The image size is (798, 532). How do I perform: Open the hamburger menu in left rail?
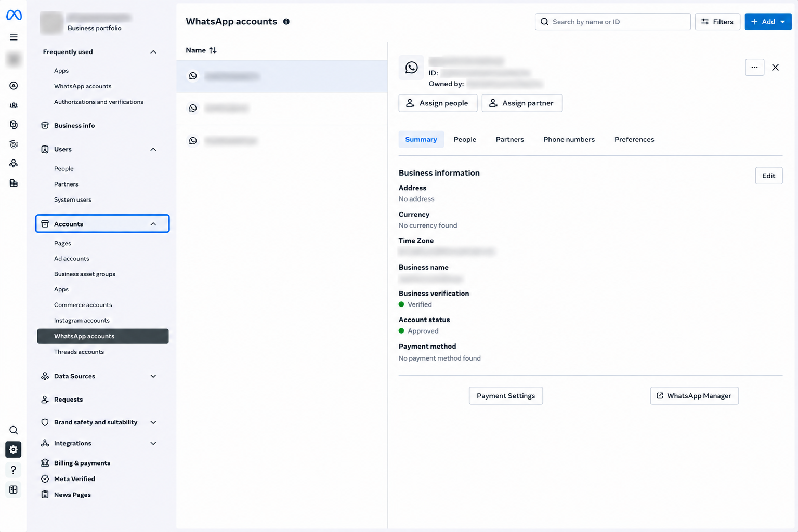14,37
